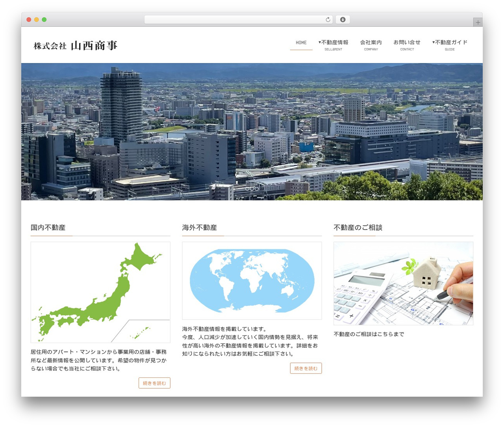Select the third slide indicator dot
This screenshot has width=504, height=427.
[257, 189]
